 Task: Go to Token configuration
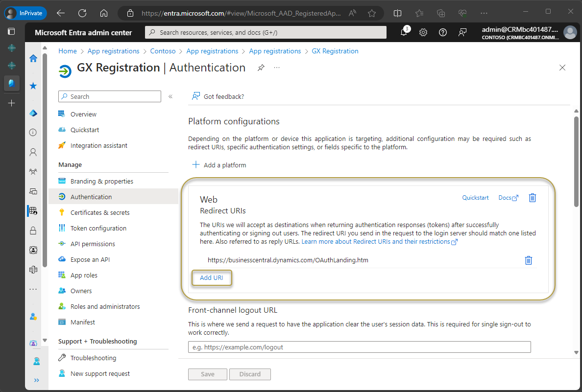tap(98, 228)
